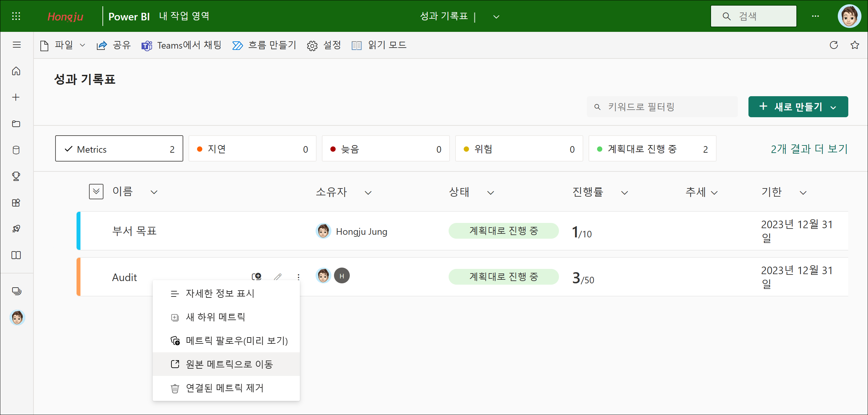Viewport: 868px width, 415px height.
Task: Click the 키워드로 필터링 search field
Action: tap(662, 107)
